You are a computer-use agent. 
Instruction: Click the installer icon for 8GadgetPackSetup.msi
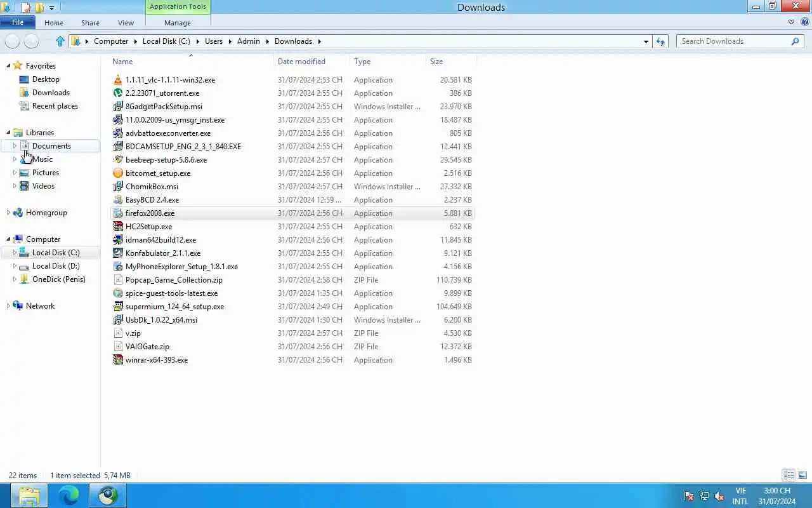[117, 107]
